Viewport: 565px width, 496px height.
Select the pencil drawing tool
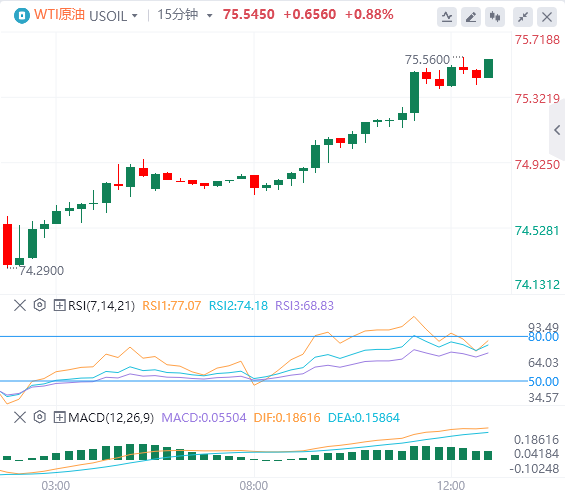(x=471, y=17)
